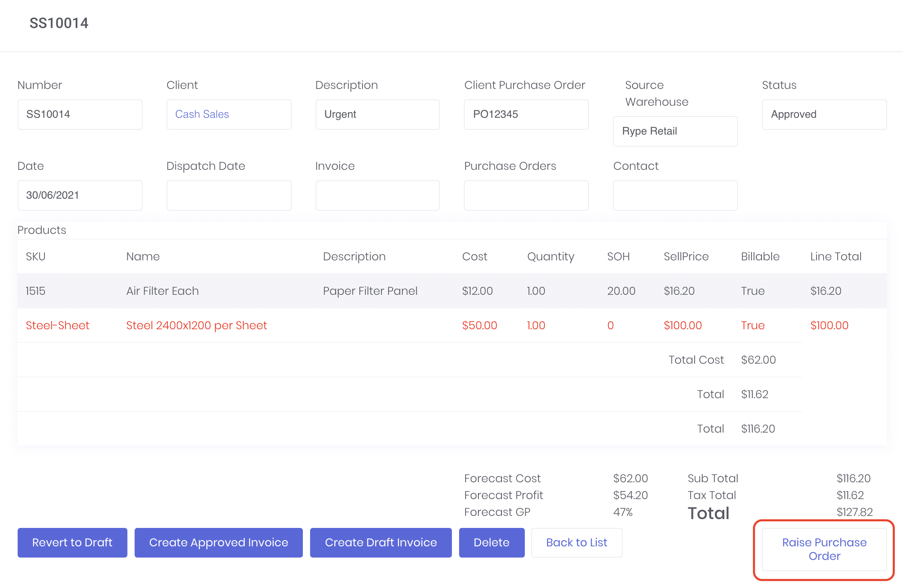
Task: Click the Client Purchase Order field
Action: coord(526,115)
